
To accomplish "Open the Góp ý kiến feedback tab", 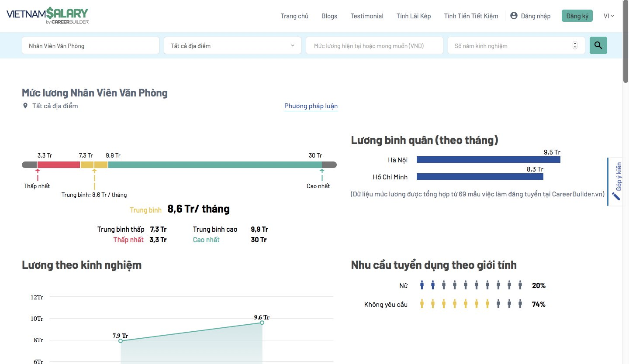I will [616, 182].
